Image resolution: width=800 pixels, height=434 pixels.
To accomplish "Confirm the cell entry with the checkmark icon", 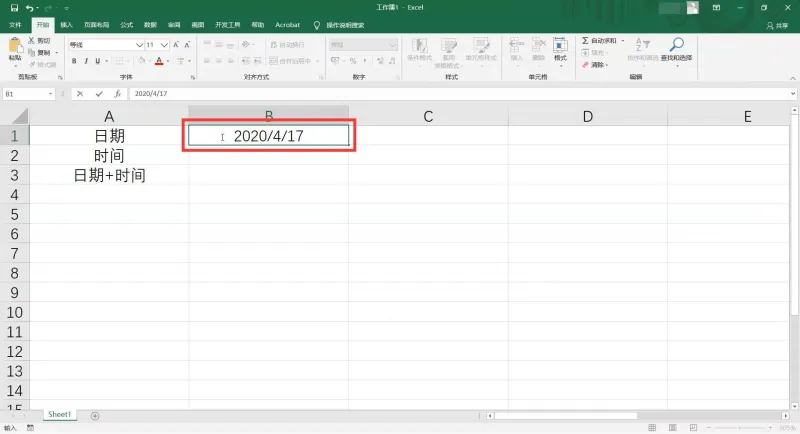I will [x=99, y=93].
